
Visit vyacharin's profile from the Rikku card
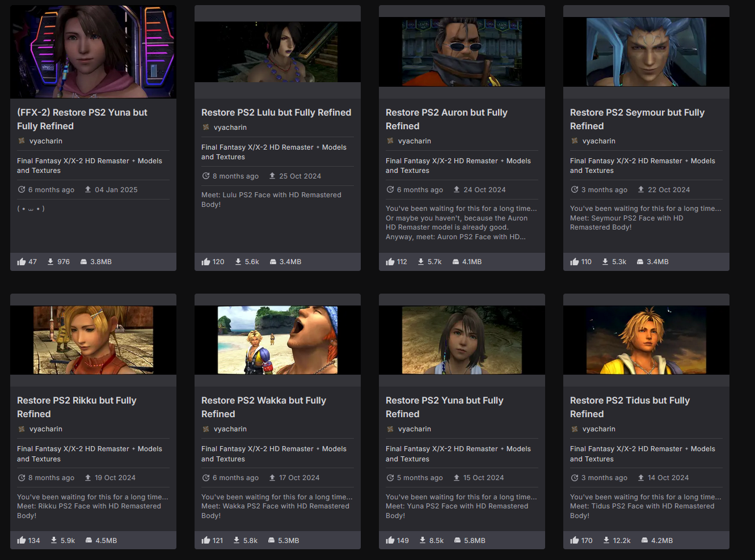point(46,429)
